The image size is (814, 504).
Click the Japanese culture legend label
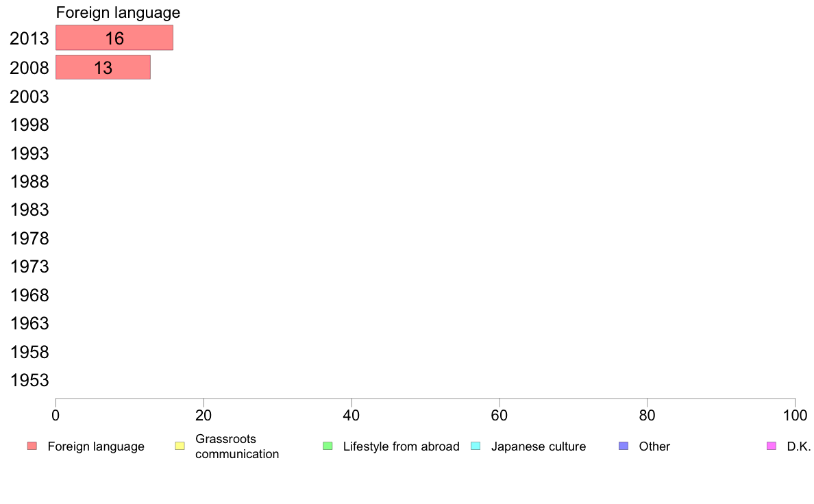point(539,446)
